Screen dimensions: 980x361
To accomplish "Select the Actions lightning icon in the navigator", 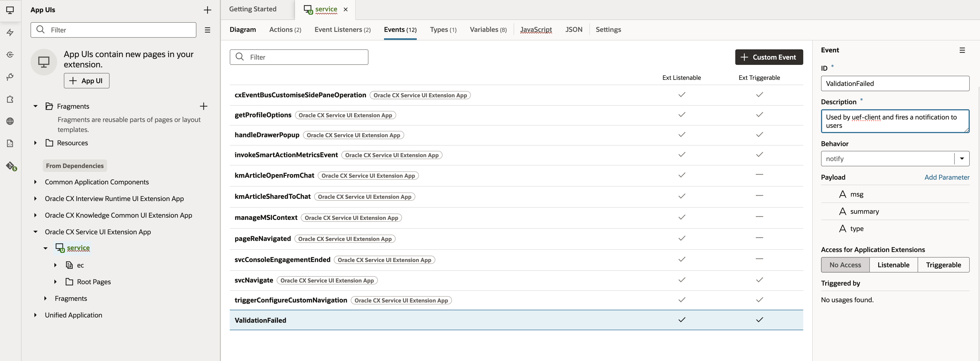I will click(10, 33).
